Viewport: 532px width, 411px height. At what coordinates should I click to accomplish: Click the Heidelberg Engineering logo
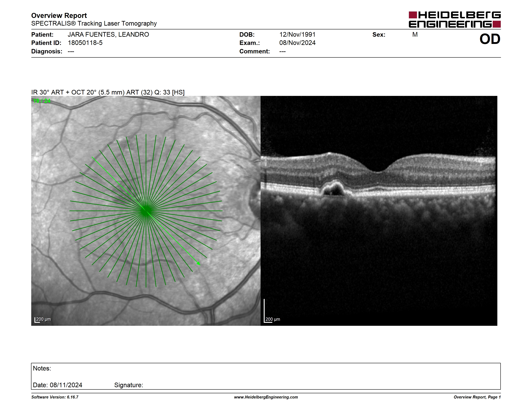tap(455, 20)
